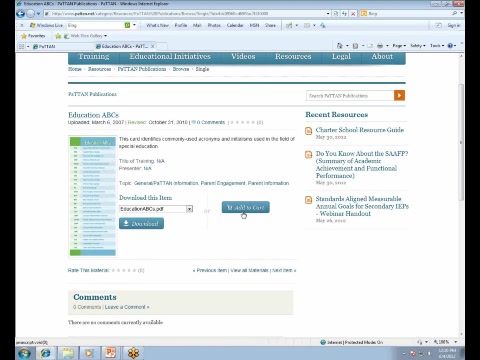Click the Help question mark icon
The width and height of the screenshot is (480, 360).
click(450, 46)
